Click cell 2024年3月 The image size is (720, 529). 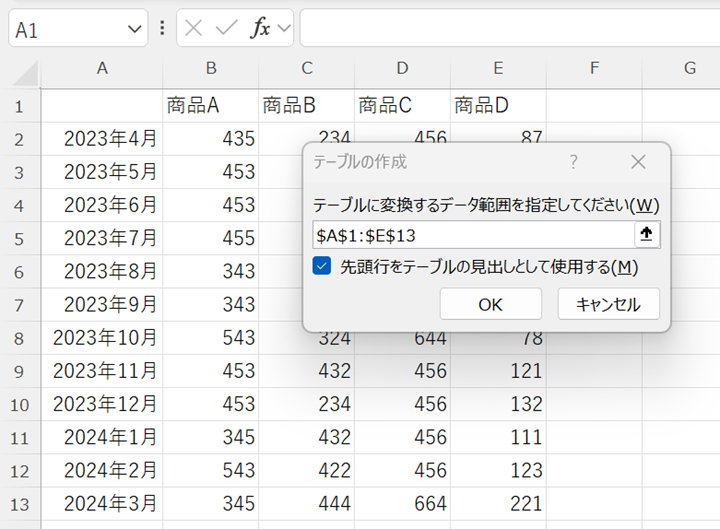pos(102,504)
